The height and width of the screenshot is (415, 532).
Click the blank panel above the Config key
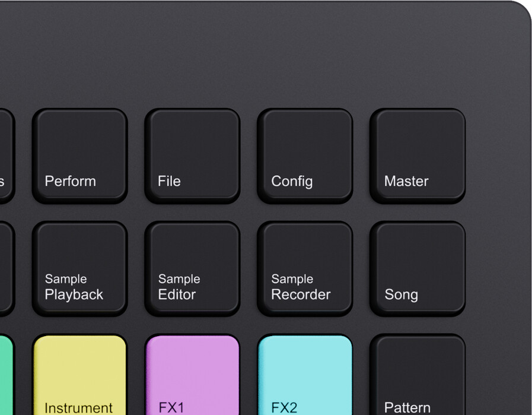tap(305, 56)
